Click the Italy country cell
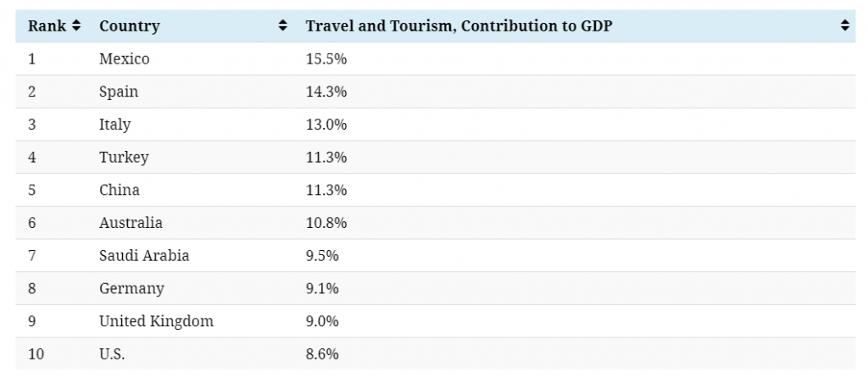868x378 pixels. pos(115,125)
